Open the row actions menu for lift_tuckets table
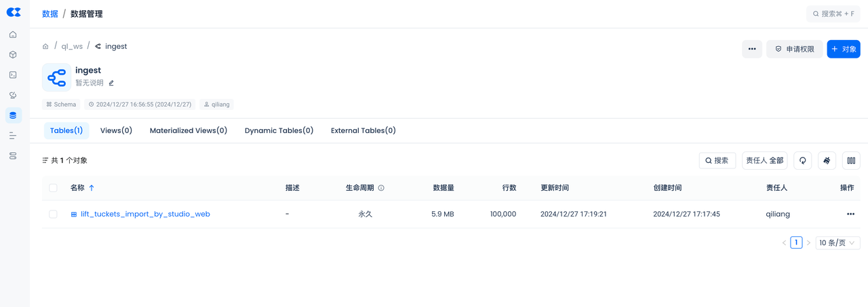 pos(850,214)
